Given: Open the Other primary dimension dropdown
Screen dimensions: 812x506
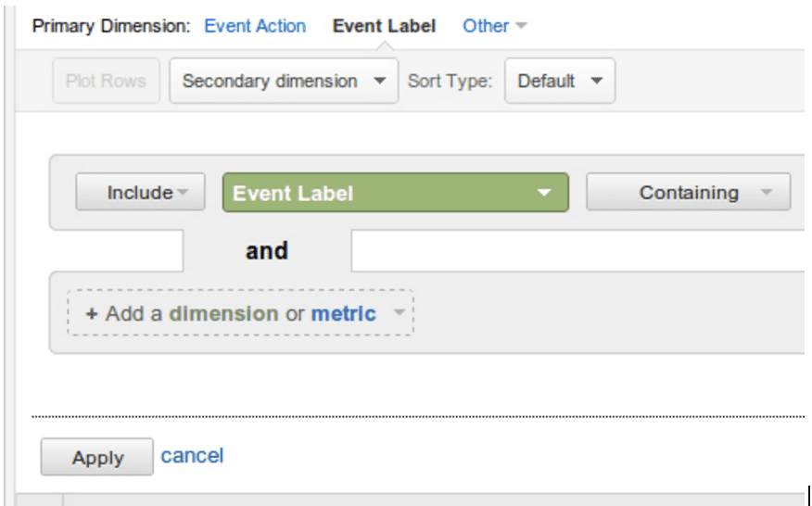Looking at the screenshot, I should [x=494, y=26].
